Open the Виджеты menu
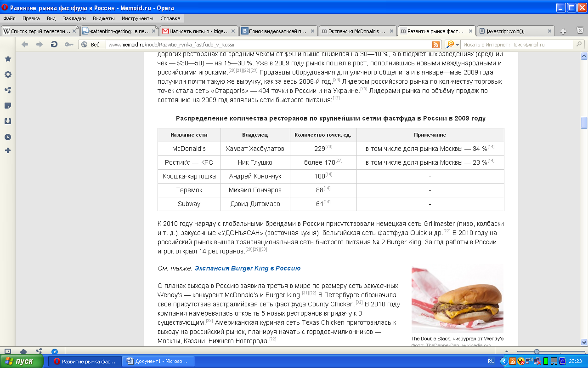The width and height of the screenshot is (588, 368). point(104,18)
